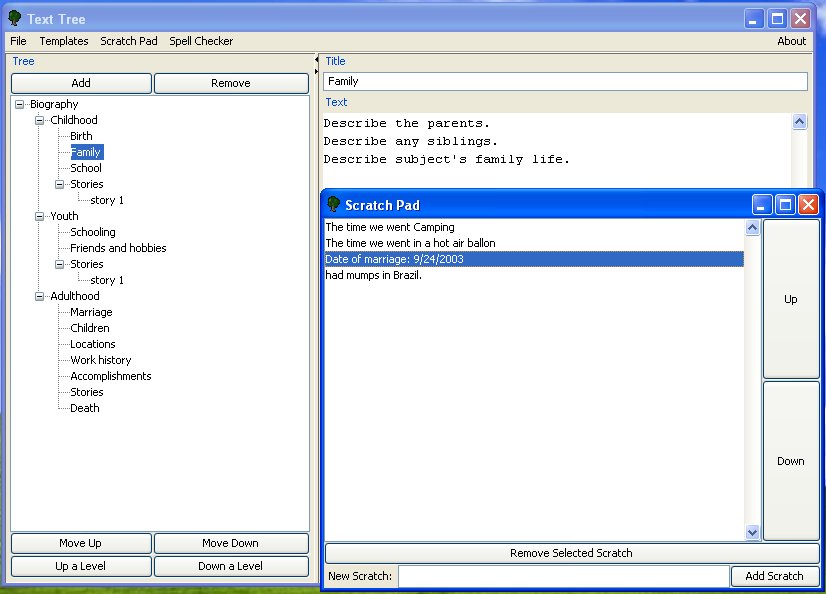Image resolution: width=826 pixels, height=594 pixels.
Task: Click the left collapse arrow on panel splitter
Action: 316,60
